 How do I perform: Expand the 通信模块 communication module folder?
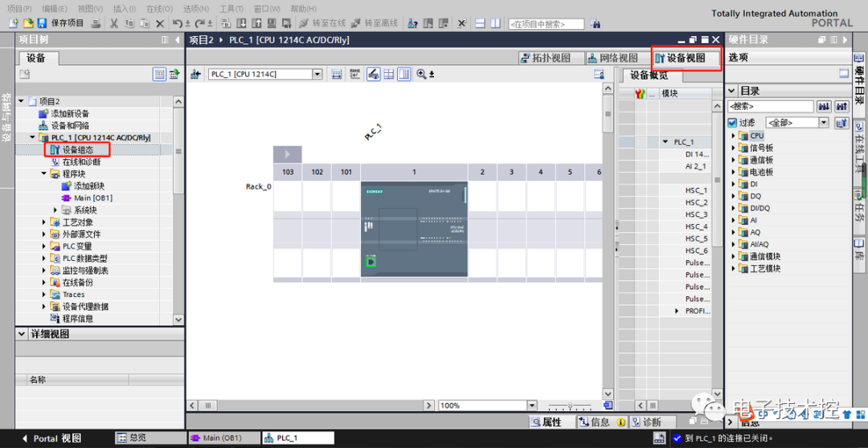[733, 257]
